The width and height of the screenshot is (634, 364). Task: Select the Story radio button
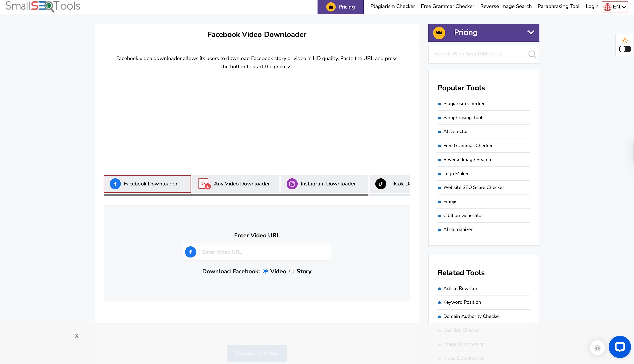[x=292, y=271]
